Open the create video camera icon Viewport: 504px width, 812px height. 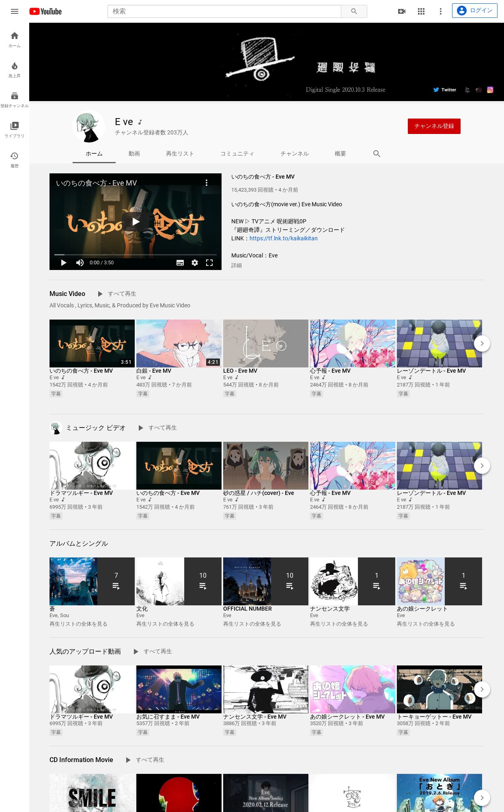(402, 11)
